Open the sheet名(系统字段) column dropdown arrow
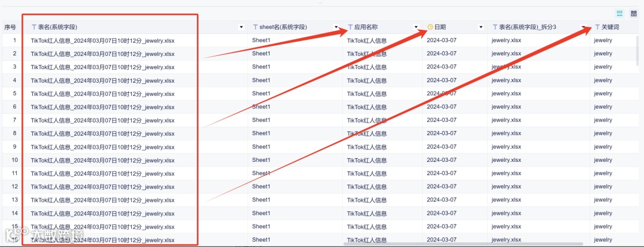Image resolution: width=644 pixels, height=247 pixels. pos(336,27)
